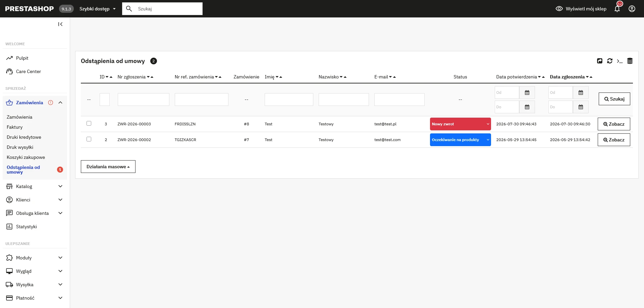The height and width of the screenshot is (308, 644).
Task: Select checkbox for row ZWR-2026-00003
Action: 89,123
